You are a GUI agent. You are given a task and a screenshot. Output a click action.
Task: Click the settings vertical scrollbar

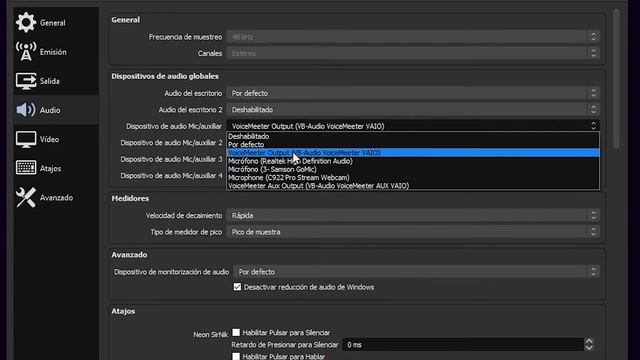(x=616, y=80)
